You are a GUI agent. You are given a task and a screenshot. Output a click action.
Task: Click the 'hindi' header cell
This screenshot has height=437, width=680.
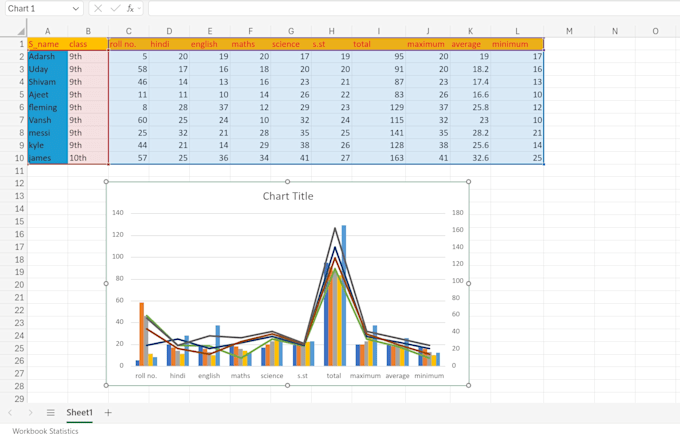click(169, 44)
